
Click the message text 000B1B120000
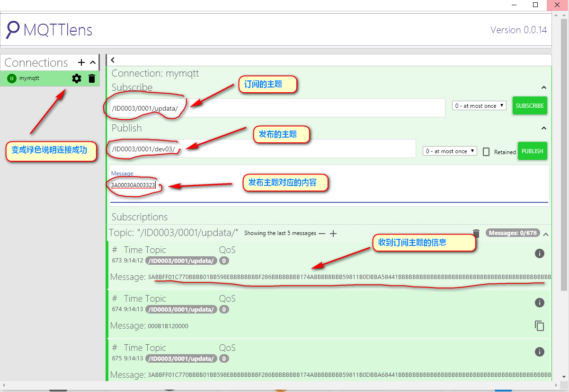[168, 326]
